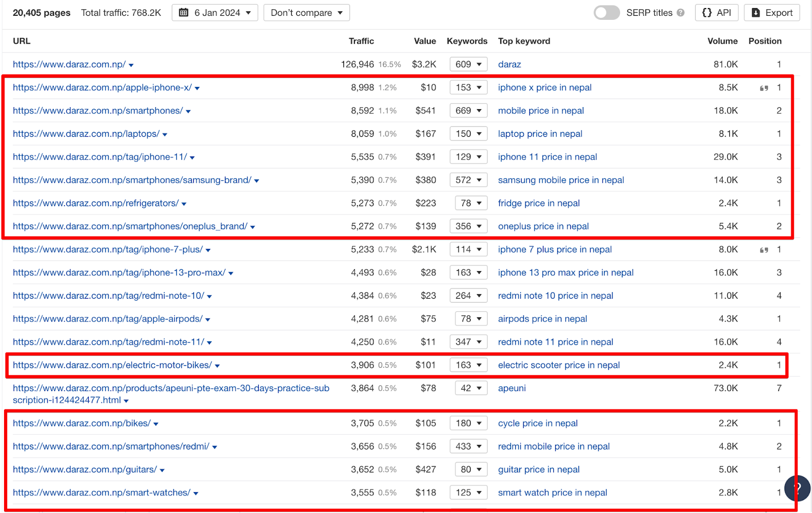This screenshot has height=513, width=812.
Task: Click the Export button
Action: [772, 13]
